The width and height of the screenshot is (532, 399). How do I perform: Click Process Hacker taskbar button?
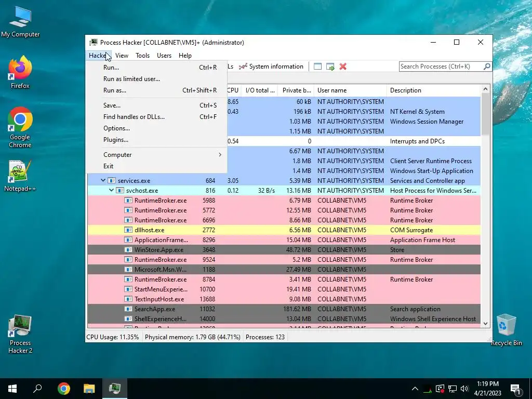pyautogui.click(x=115, y=389)
